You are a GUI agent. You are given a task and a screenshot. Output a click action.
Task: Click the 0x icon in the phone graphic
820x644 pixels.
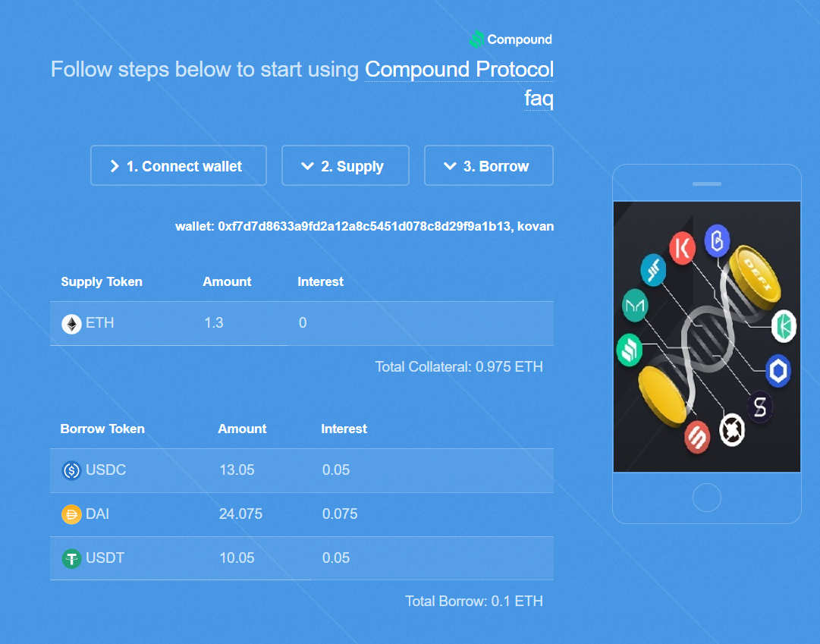coord(730,429)
